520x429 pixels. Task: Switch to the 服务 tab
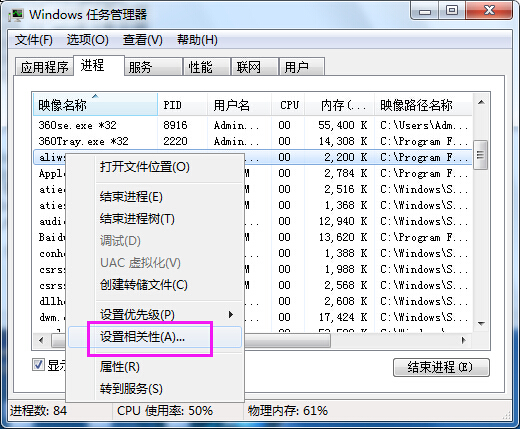153,67
